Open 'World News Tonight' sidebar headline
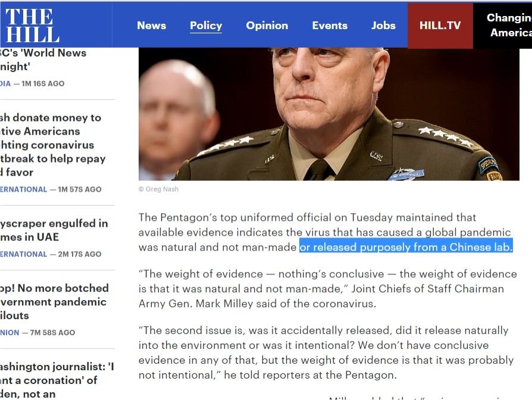The image size is (532, 400). coord(43,60)
